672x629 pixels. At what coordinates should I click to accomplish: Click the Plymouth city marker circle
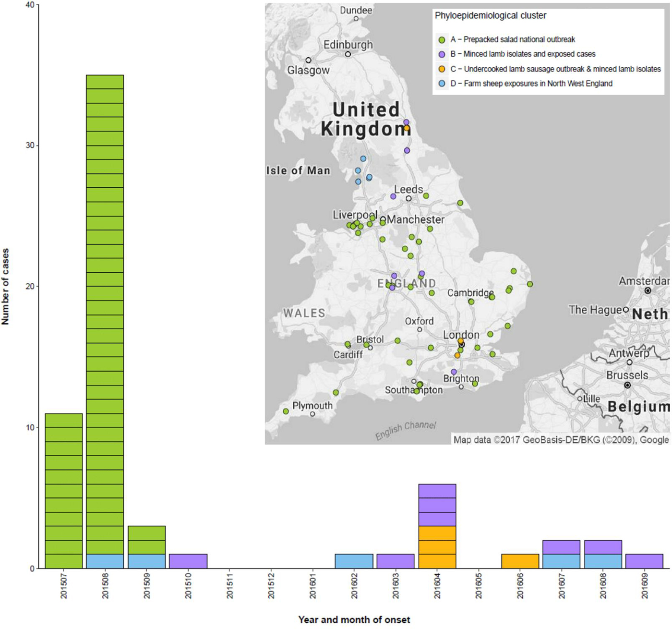(312, 414)
